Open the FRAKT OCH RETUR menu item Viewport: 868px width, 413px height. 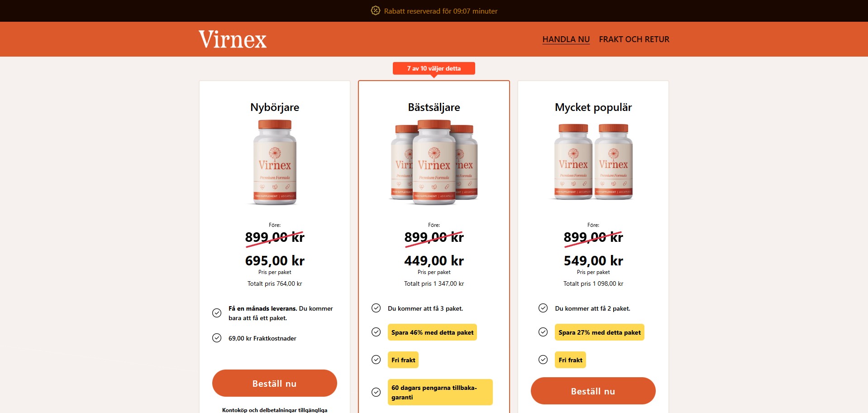[634, 39]
